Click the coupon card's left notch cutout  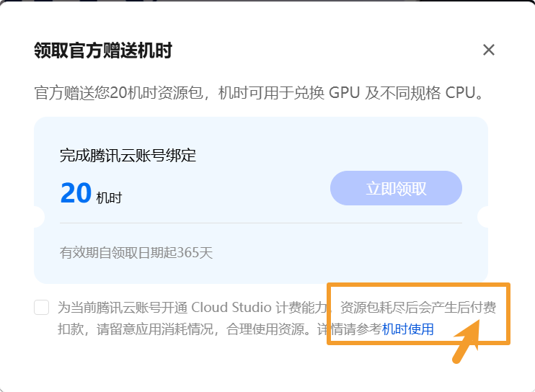click(39, 216)
